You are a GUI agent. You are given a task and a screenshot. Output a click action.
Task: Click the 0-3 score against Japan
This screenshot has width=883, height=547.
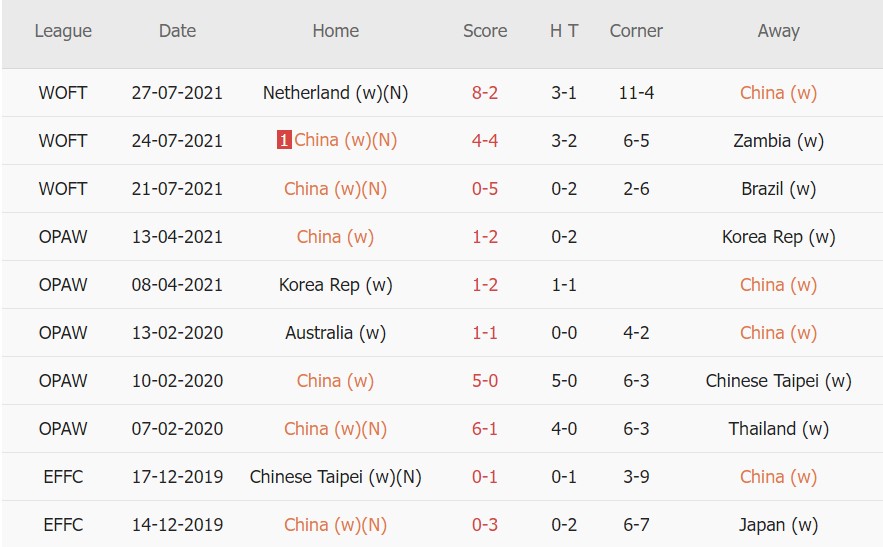484,524
